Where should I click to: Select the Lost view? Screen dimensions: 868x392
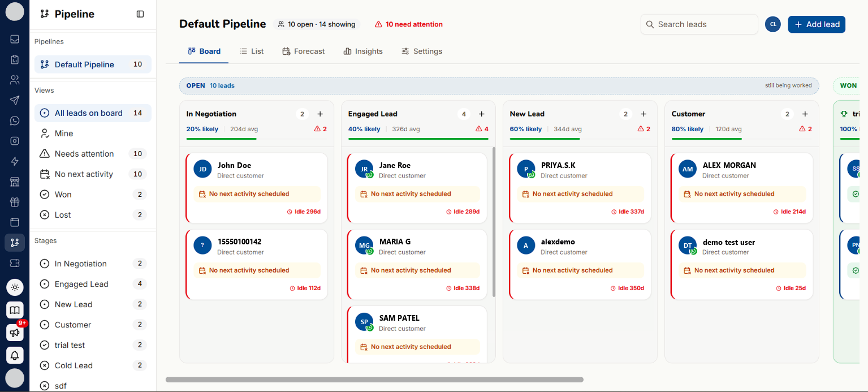[x=93, y=215]
